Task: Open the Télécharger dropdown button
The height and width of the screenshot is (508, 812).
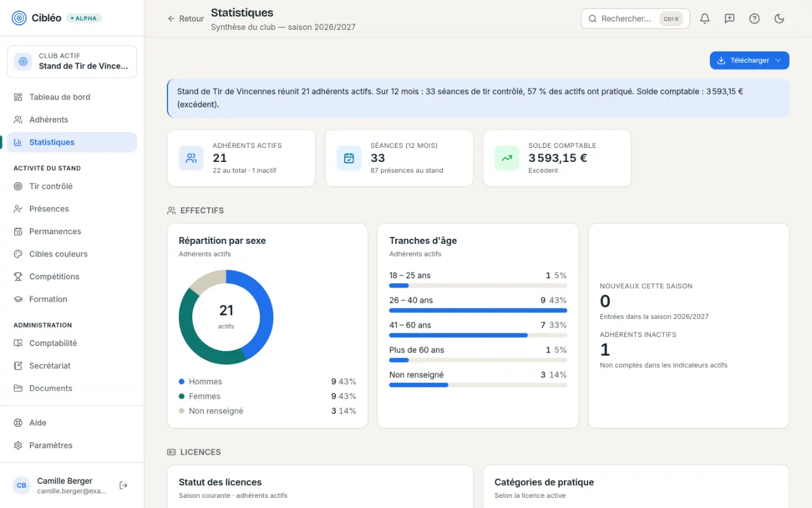Action: click(x=749, y=60)
